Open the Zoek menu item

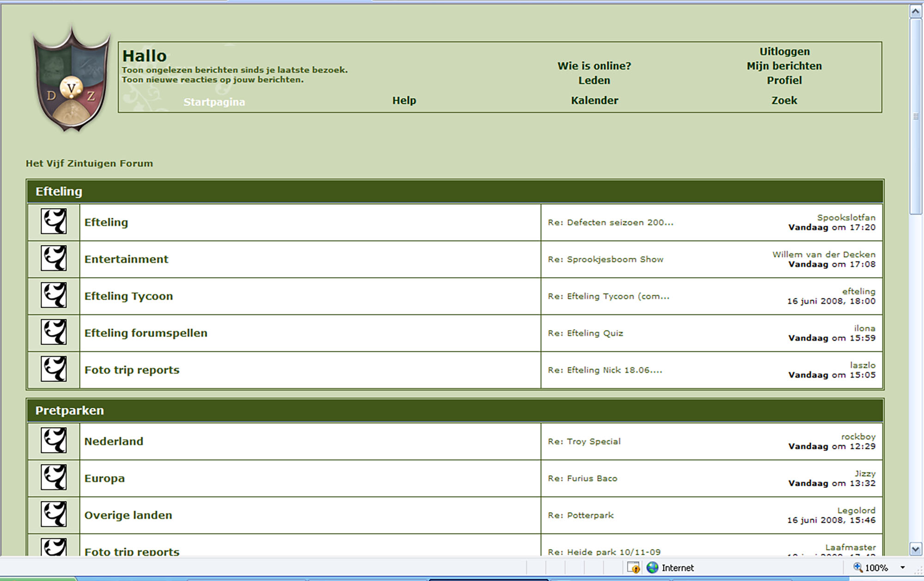pyautogui.click(x=784, y=100)
